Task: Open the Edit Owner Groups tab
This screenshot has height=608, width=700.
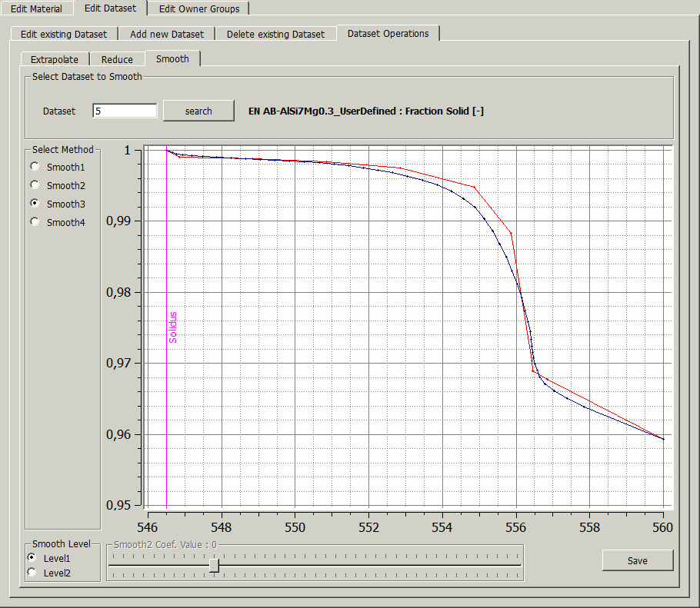Action: click(199, 9)
